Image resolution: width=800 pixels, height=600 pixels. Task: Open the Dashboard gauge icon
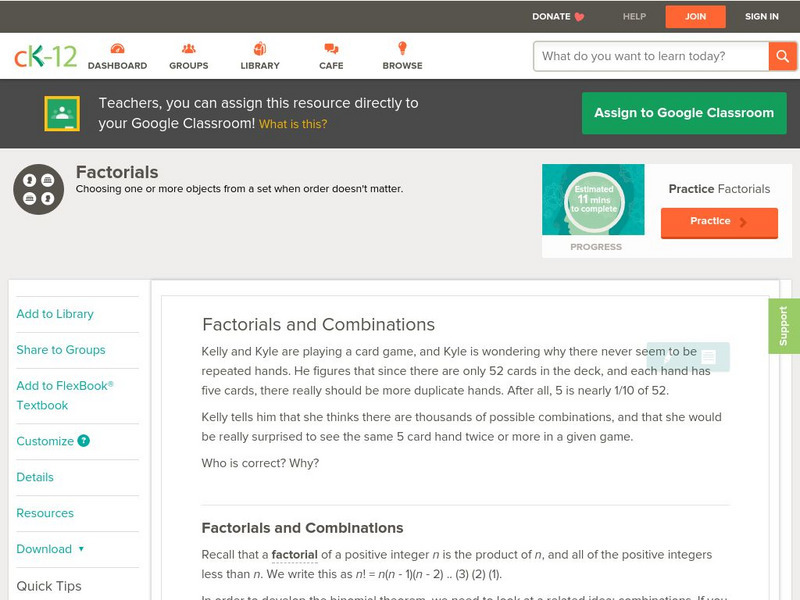point(117,48)
